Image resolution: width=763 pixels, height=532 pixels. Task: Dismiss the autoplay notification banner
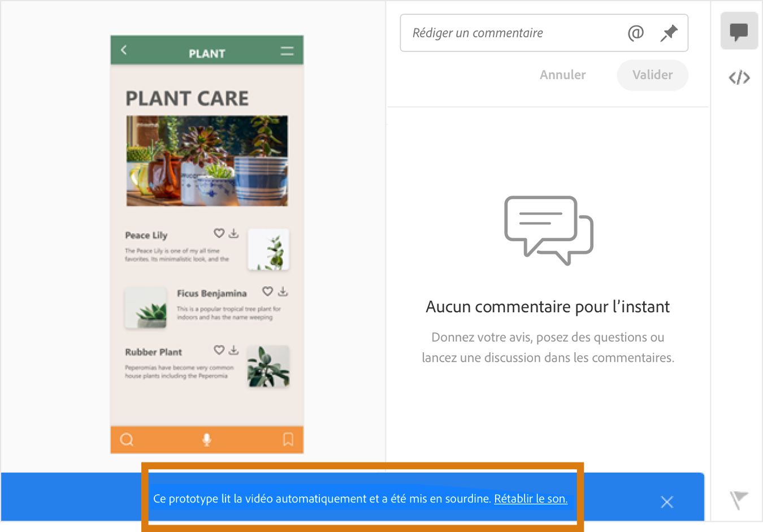(x=667, y=501)
